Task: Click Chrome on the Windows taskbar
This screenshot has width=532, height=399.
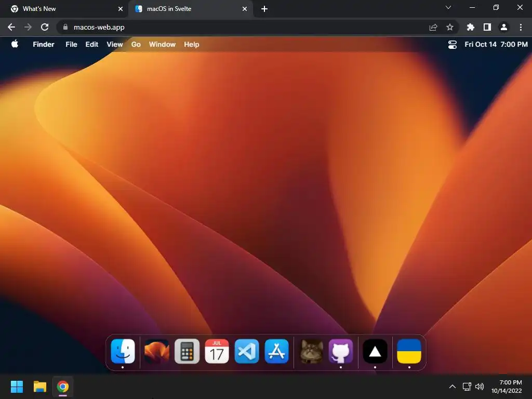Action: 63,387
